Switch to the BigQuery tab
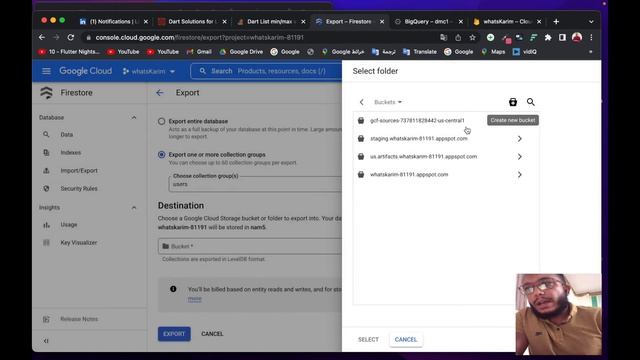The width and height of the screenshot is (640, 360). click(x=428, y=22)
